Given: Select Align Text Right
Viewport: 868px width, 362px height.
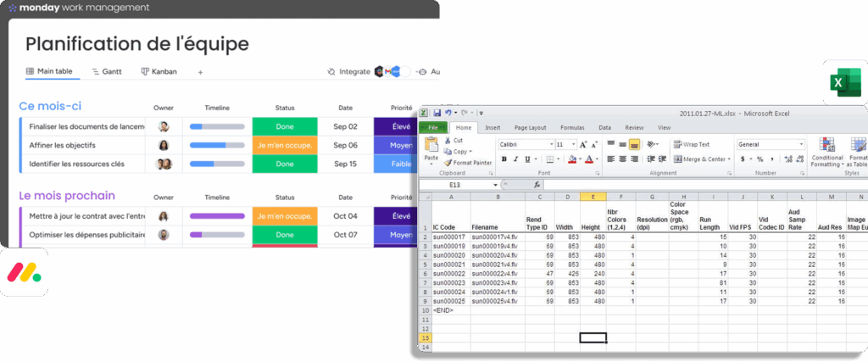Looking at the screenshot, I should coord(634,159).
